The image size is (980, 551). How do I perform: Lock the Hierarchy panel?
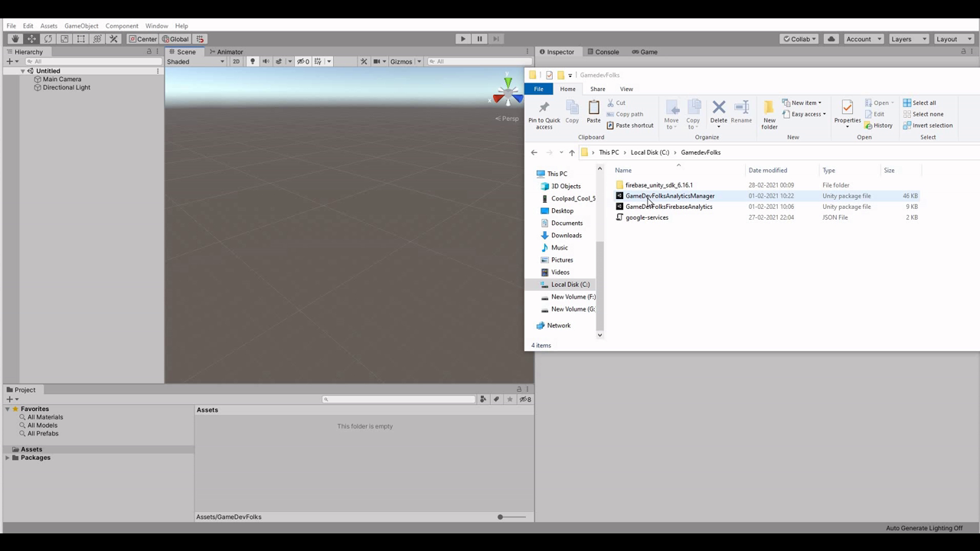pyautogui.click(x=149, y=51)
